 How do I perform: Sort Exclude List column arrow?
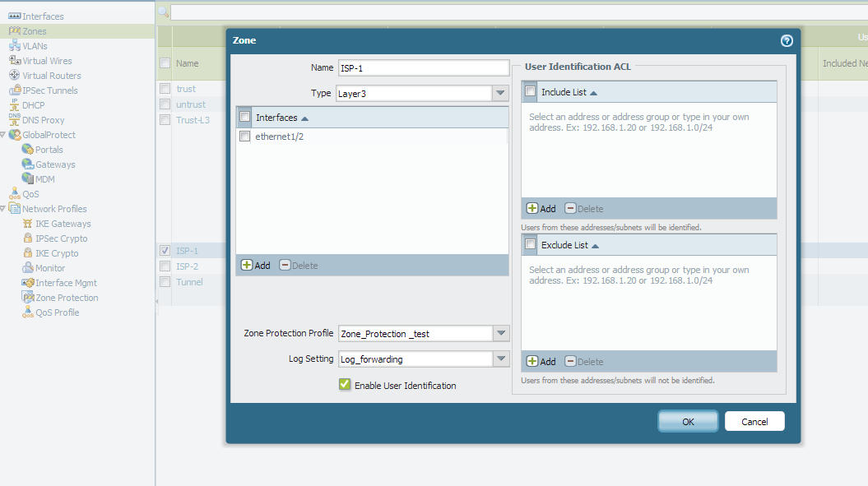tap(595, 246)
